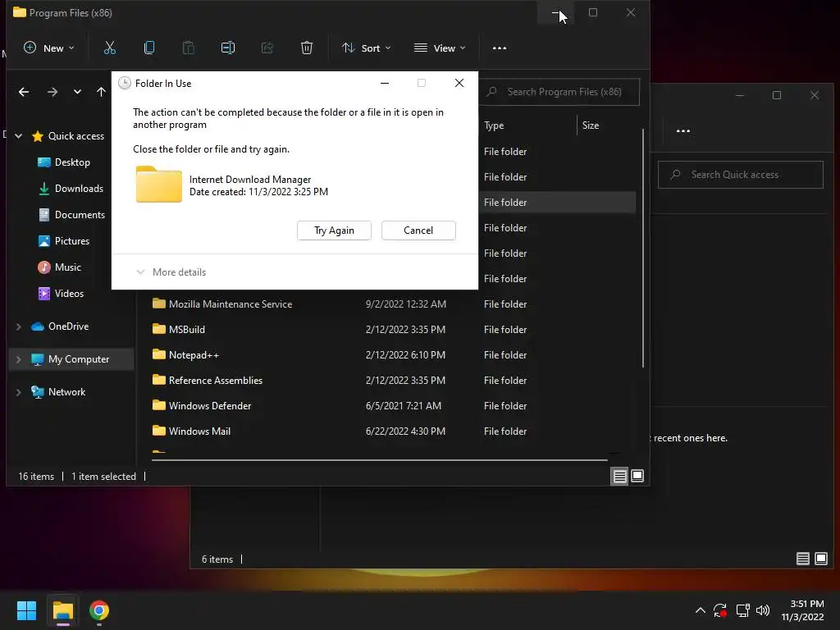This screenshot has height=630, width=840.
Task: Select Network in navigation pane
Action: point(66,392)
